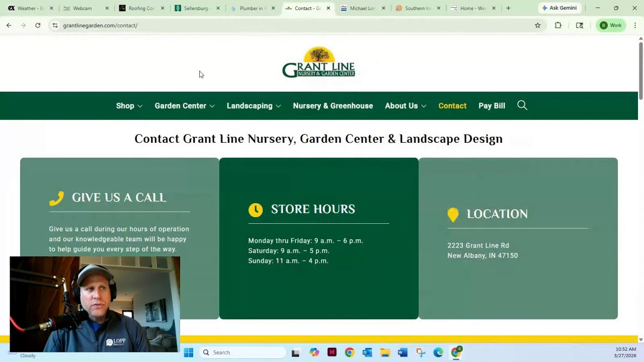Open Microsoft Edge from the taskbar
This screenshot has height=362, width=644.
(x=438, y=352)
